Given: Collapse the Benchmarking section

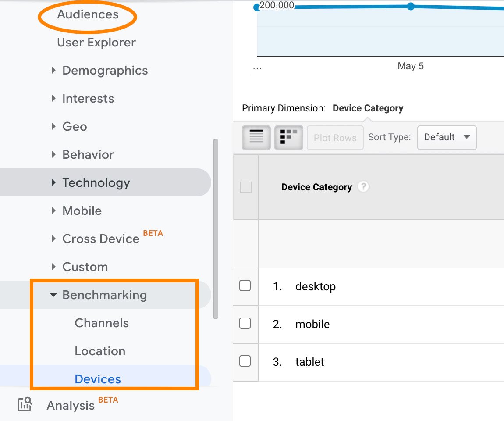Looking at the screenshot, I should (x=104, y=295).
